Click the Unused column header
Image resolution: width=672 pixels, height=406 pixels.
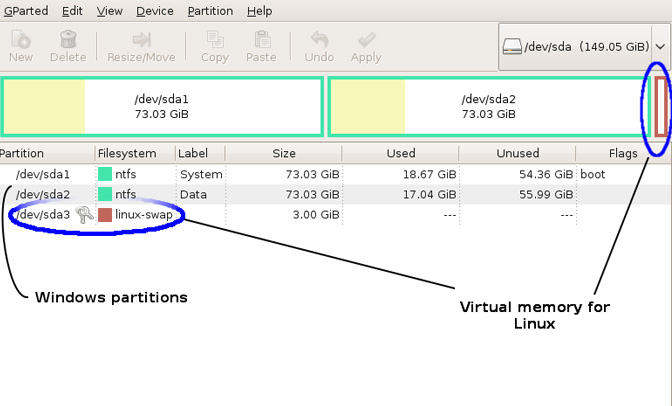tap(517, 153)
